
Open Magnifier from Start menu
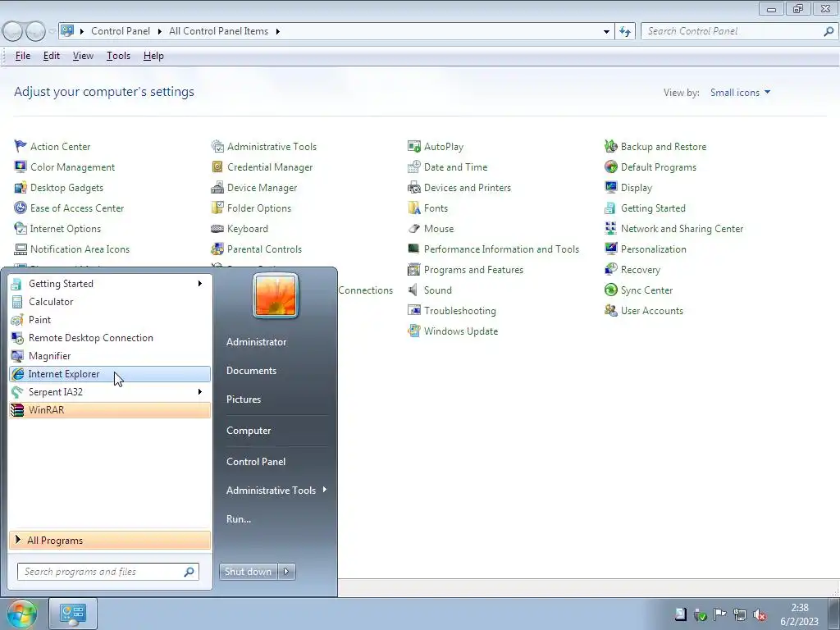pyautogui.click(x=110, y=356)
